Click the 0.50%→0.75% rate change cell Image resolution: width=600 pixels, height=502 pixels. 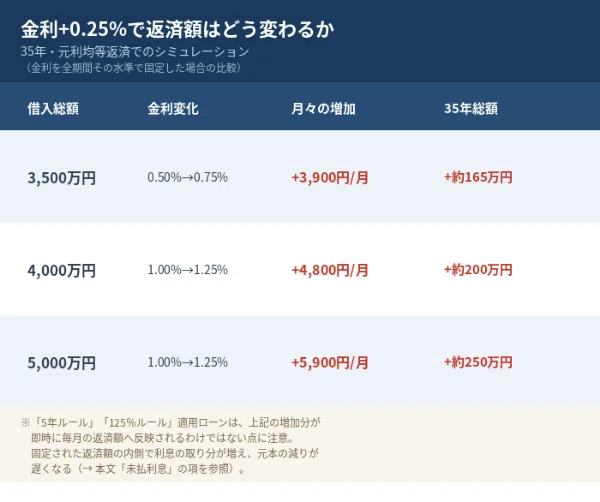188,177
